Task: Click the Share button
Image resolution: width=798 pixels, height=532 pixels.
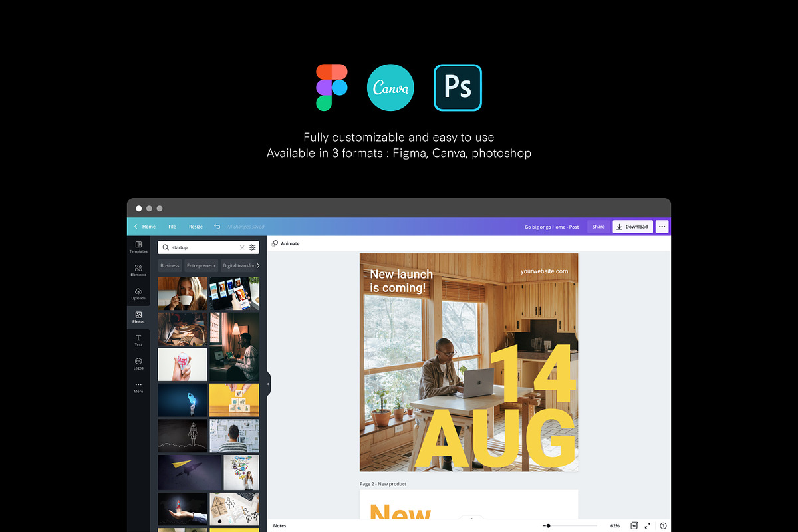Action: pyautogui.click(x=598, y=227)
